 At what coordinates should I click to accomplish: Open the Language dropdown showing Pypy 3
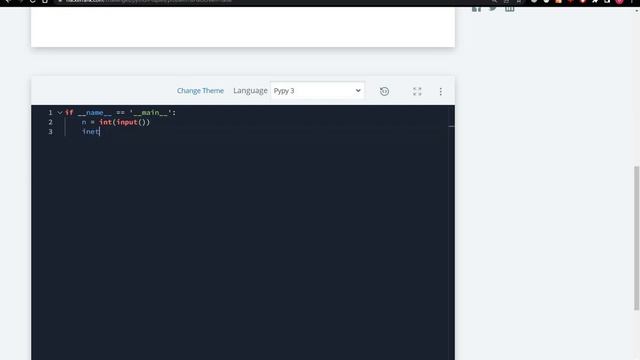pyautogui.click(x=317, y=91)
